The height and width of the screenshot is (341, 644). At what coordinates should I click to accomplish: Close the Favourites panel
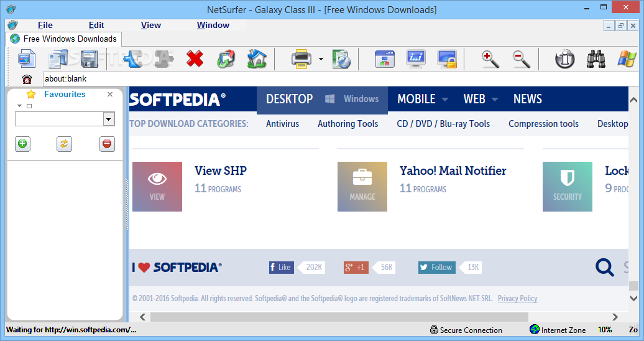coord(109,94)
